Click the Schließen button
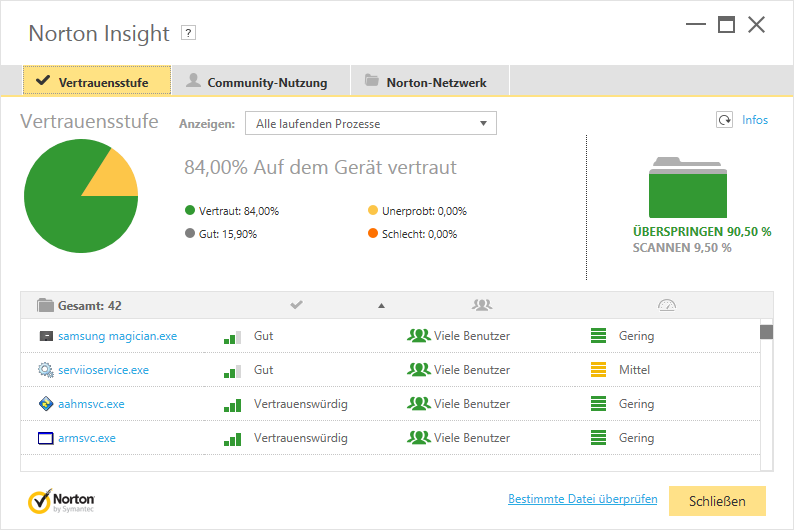The height and width of the screenshot is (530, 794). [x=717, y=501]
